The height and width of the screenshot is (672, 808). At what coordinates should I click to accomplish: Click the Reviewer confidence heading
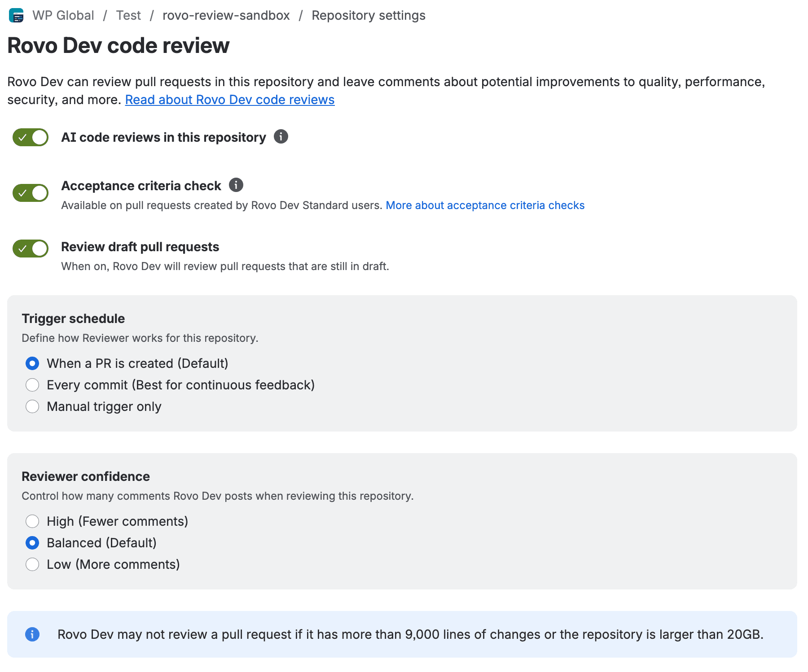[x=86, y=476]
